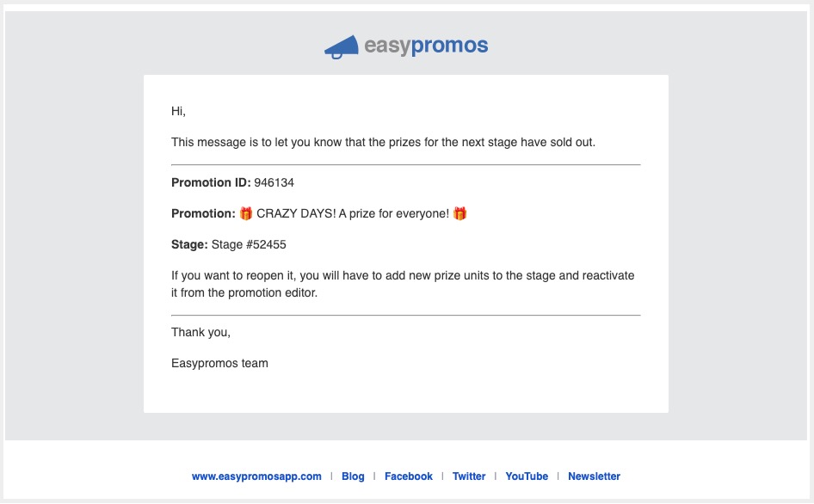The width and height of the screenshot is (814, 504).
Task: Click the blue megaphone logo icon
Action: click(341, 47)
